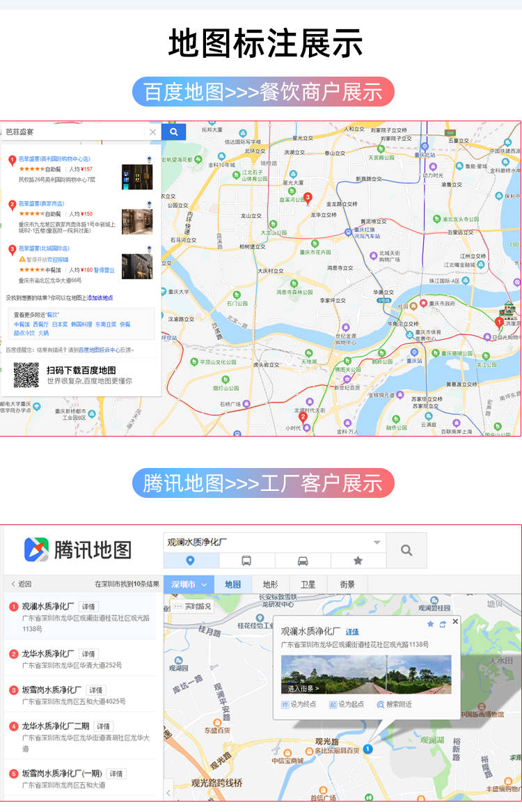The height and width of the screenshot is (812, 522).
Task: Open the first restaurant's photo thumbnail
Action: tap(137, 177)
